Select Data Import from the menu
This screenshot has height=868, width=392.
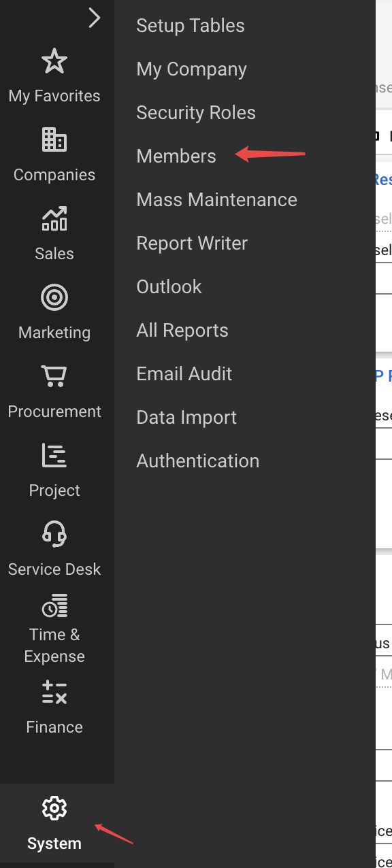tap(186, 417)
